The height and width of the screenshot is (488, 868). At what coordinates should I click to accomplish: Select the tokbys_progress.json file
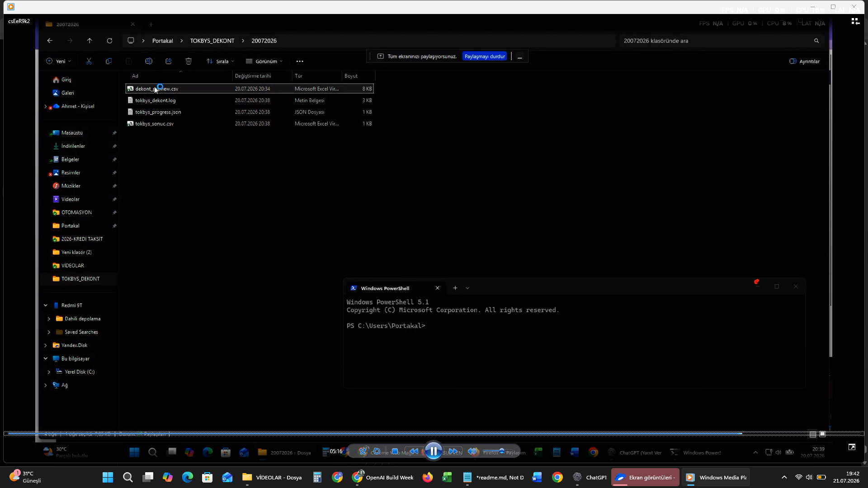pyautogui.click(x=250, y=112)
